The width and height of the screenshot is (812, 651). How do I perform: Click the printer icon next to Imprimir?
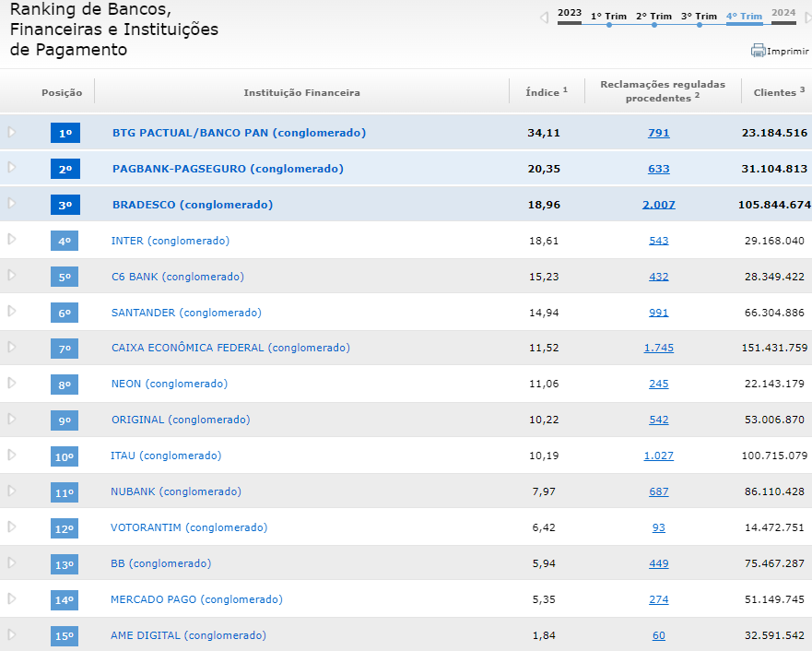click(x=759, y=50)
